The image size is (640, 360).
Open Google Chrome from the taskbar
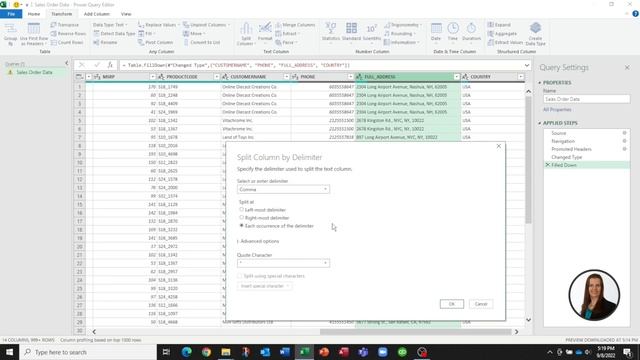pyautogui.click(x=206, y=352)
